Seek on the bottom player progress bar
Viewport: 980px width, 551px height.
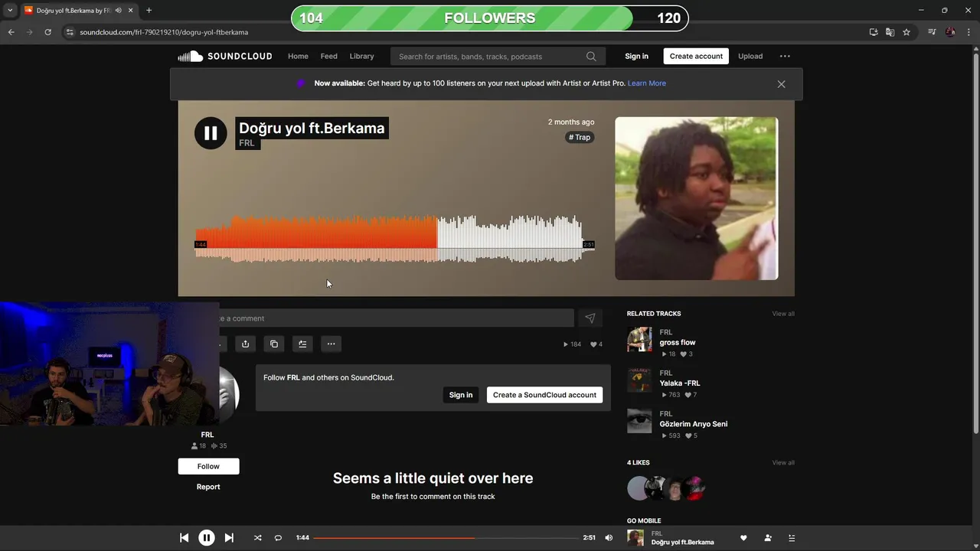[x=446, y=538]
